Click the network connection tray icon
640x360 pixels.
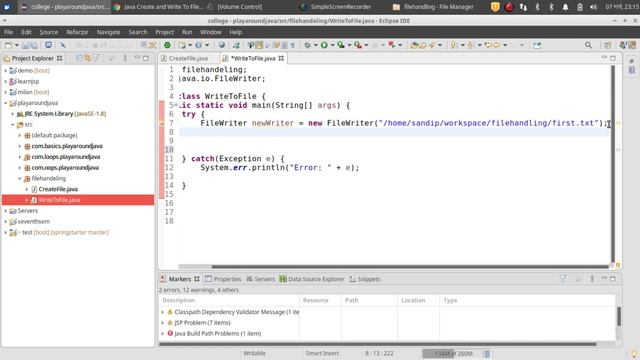[x=523, y=7]
